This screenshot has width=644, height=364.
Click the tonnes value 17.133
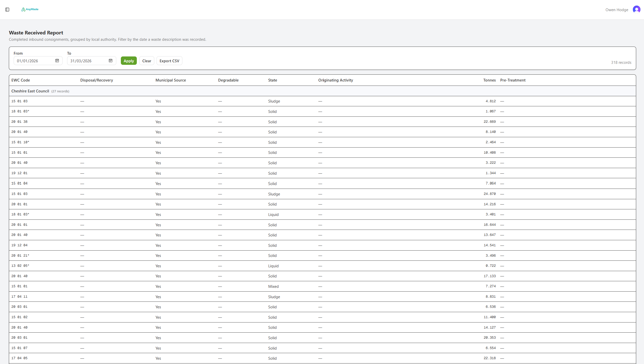[x=489, y=276]
